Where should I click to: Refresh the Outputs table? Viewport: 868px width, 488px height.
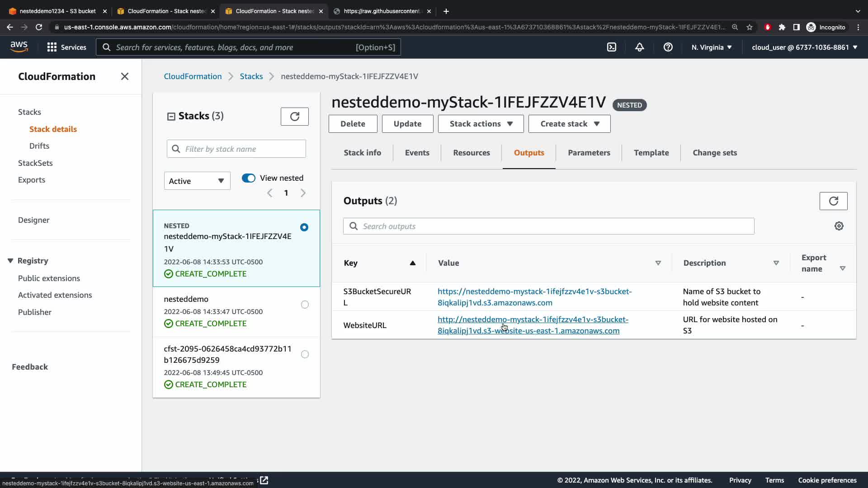pos(833,201)
